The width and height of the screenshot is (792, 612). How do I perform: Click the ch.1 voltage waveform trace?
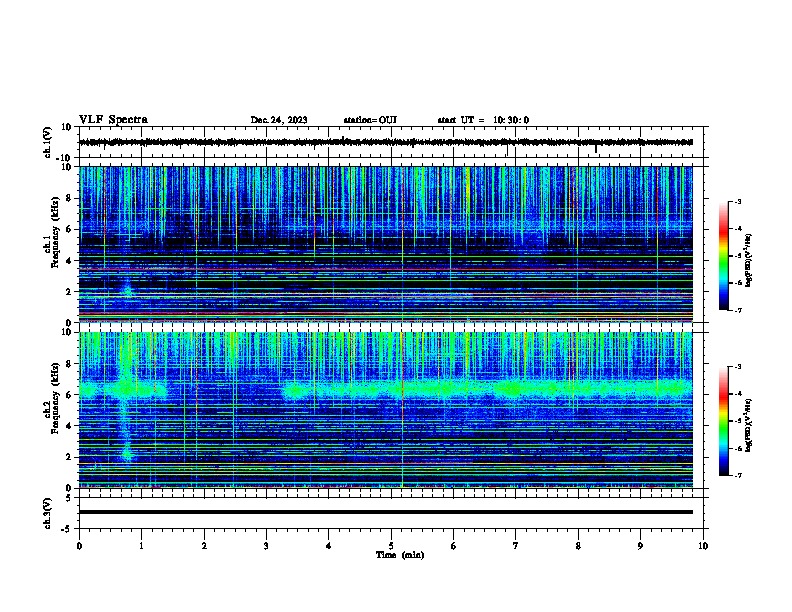(386, 142)
